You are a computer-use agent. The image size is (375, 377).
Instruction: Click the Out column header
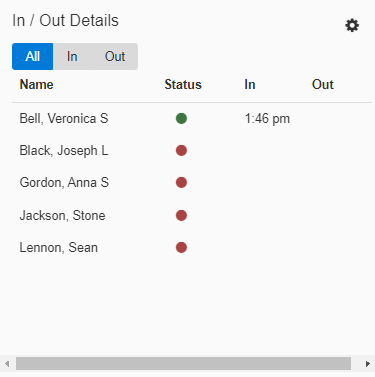[x=323, y=84]
